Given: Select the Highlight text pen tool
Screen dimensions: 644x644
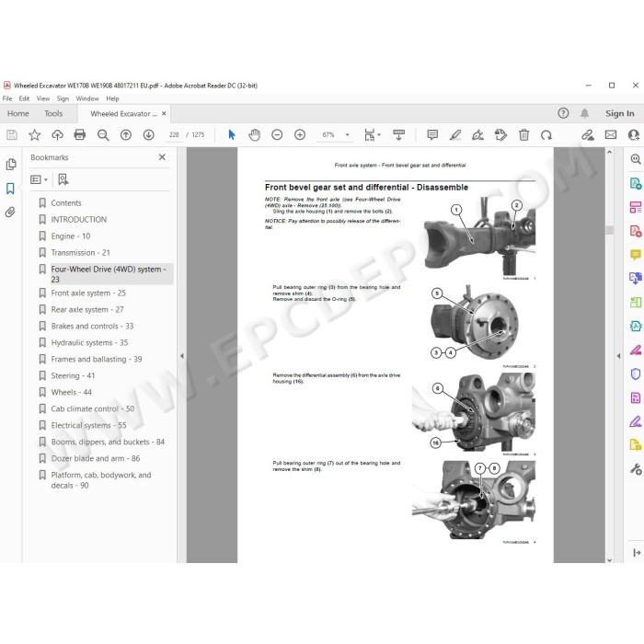Looking at the screenshot, I should [455, 134].
